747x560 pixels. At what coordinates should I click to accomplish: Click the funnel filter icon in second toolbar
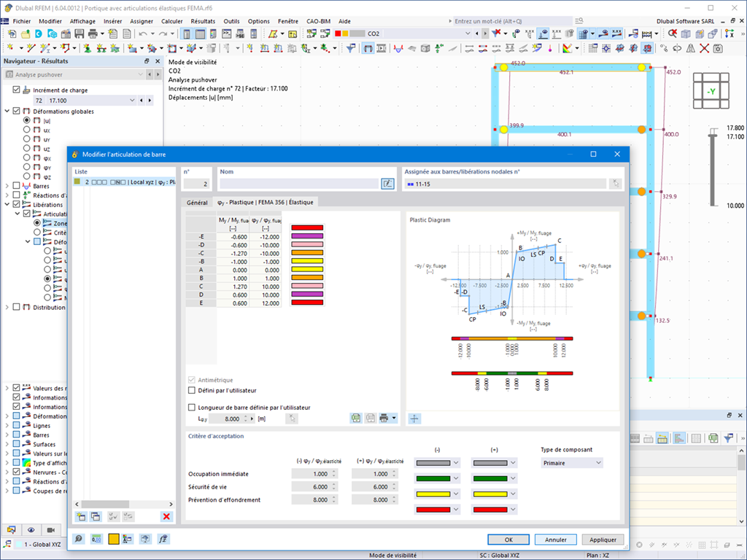click(351, 48)
